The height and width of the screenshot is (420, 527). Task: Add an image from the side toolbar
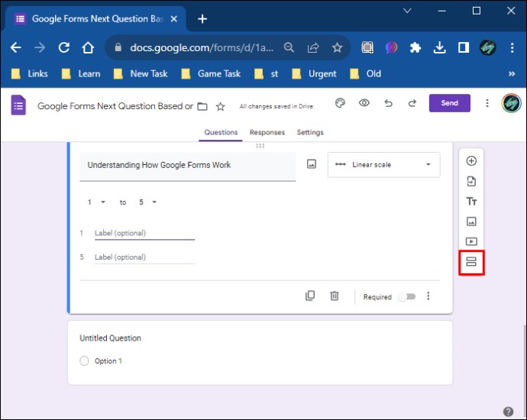[x=471, y=221]
